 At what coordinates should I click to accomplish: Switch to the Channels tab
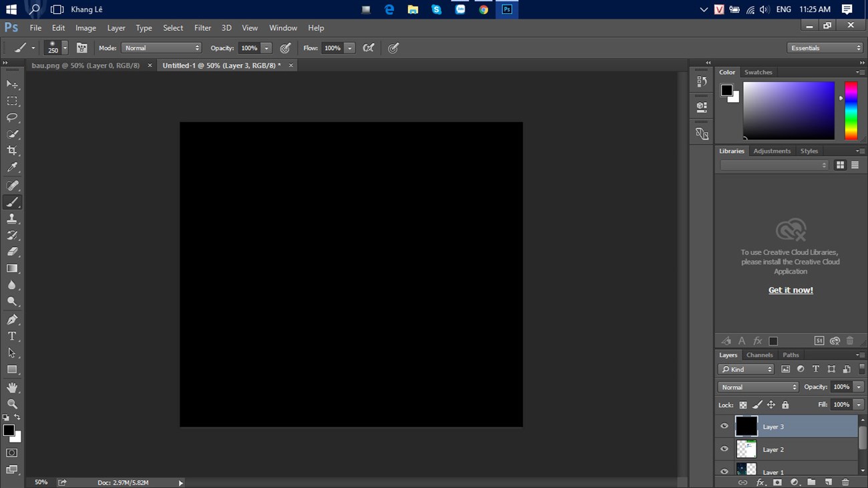(759, 355)
